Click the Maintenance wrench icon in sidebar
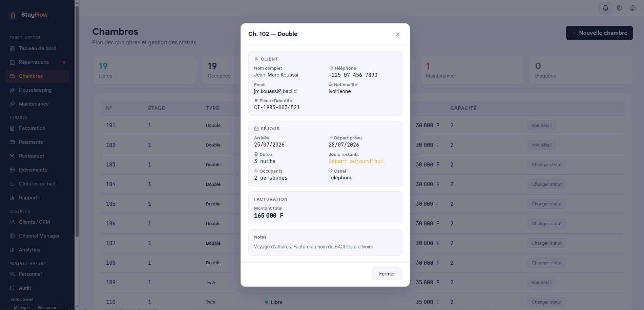 pos(12,104)
